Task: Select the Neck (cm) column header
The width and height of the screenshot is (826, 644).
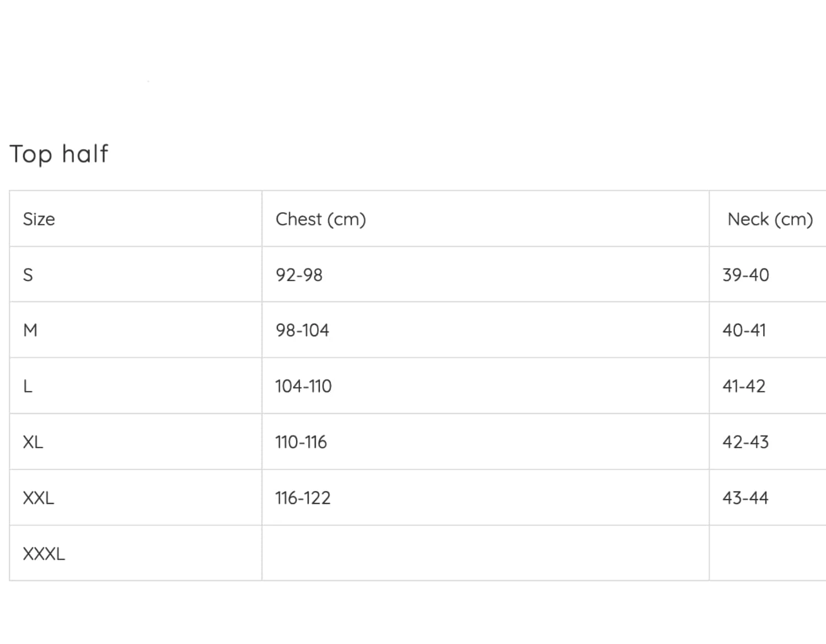Action: pyautogui.click(x=770, y=219)
